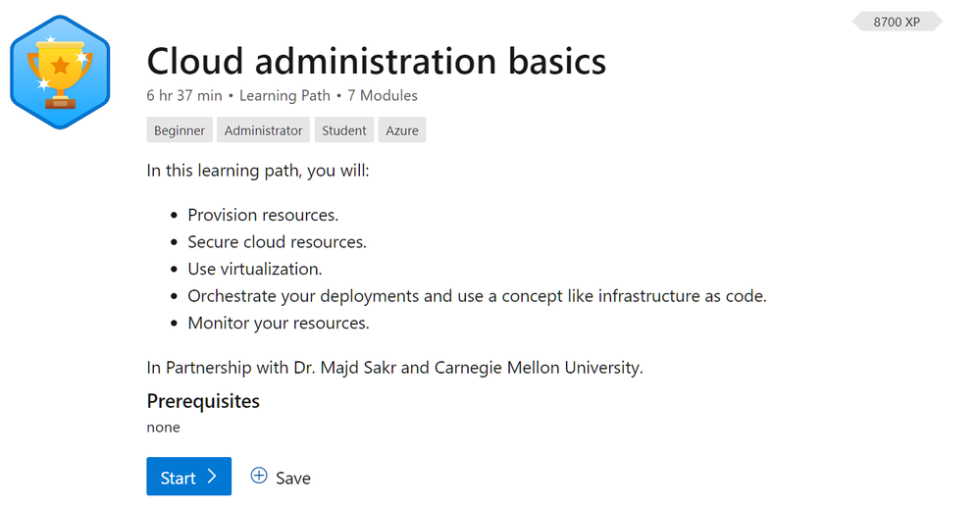980x507 pixels.
Task: Click the Orchestrate your deployments bullet
Action: click(477, 296)
